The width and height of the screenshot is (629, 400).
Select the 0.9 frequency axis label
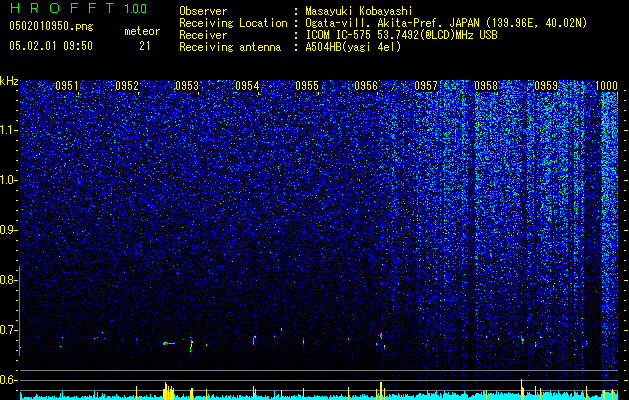coord(7,230)
